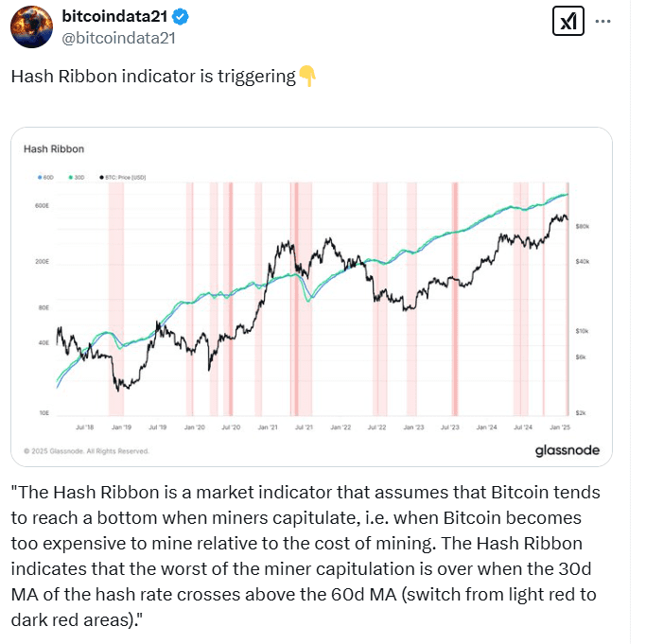Open the Hash Ribbon chart image
The height and width of the screenshot is (644, 646).
click(312, 303)
